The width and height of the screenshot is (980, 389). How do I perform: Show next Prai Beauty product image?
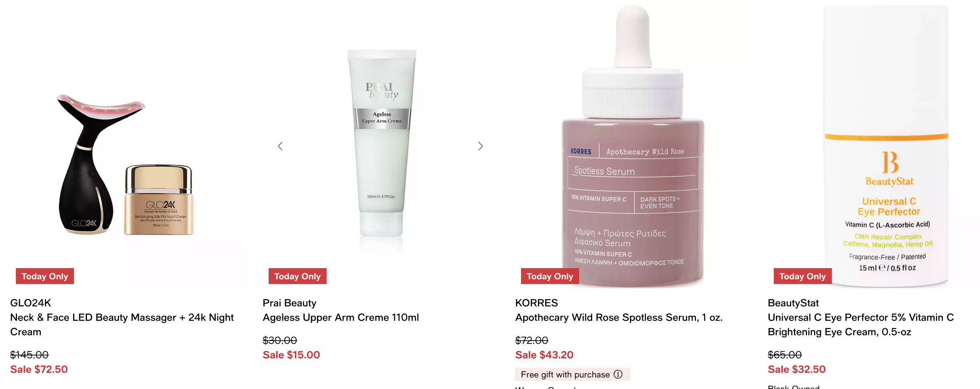(480, 146)
